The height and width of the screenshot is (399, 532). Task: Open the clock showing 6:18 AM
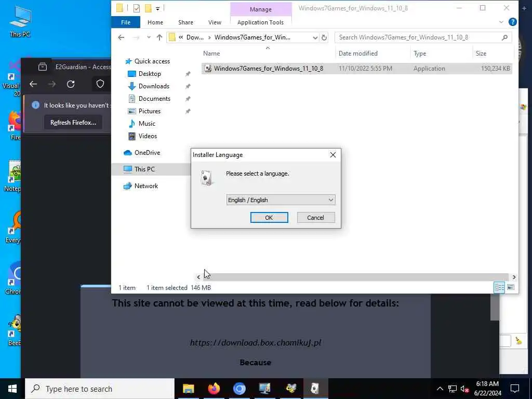click(487, 389)
